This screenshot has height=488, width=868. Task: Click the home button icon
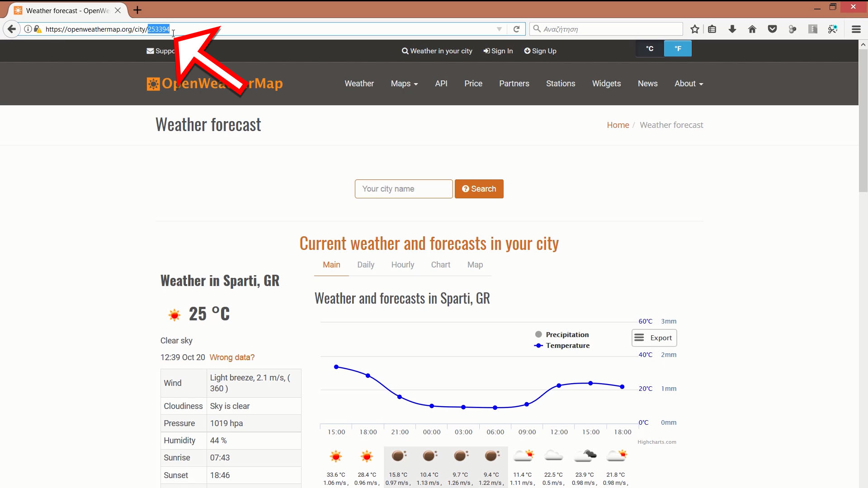752,29
